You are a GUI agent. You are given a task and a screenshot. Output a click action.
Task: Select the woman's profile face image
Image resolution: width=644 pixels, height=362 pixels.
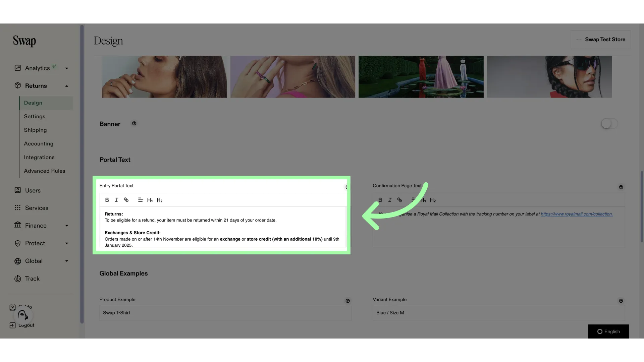coord(164,77)
